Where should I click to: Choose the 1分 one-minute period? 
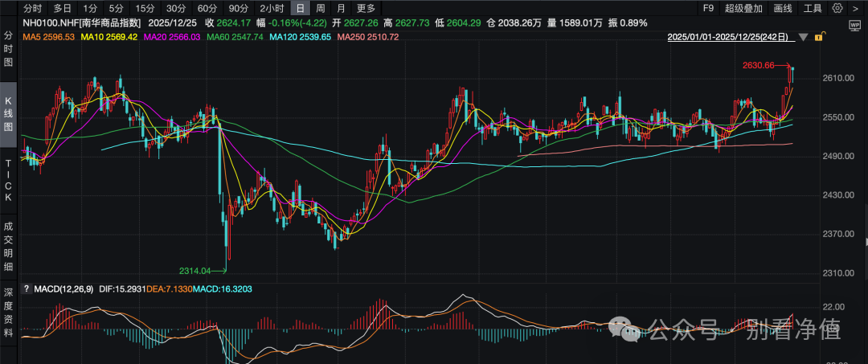click(x=90, y=8)
